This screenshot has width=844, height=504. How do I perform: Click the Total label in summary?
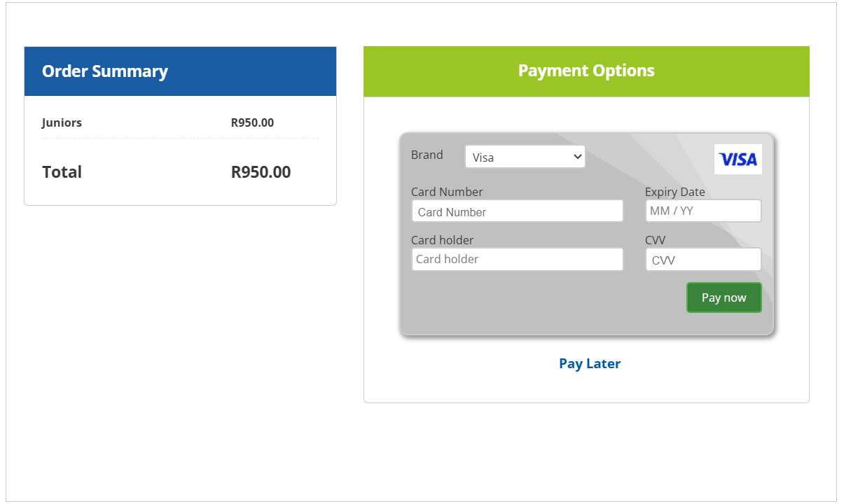point(62,172)
